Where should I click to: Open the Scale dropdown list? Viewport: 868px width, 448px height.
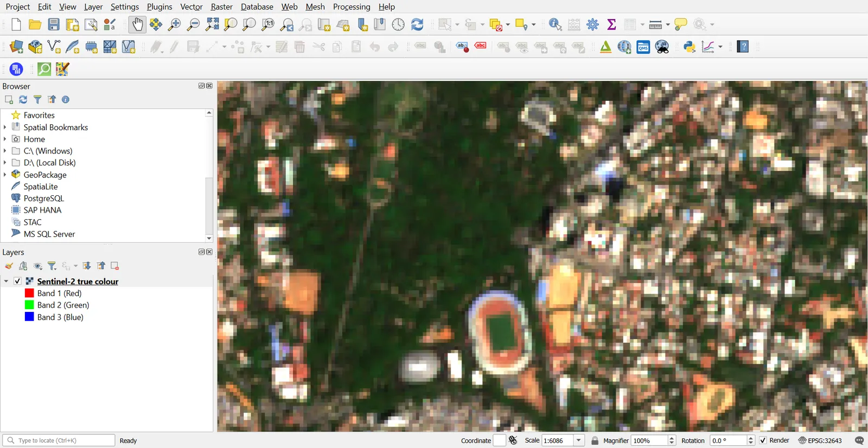tap(579, 440)
